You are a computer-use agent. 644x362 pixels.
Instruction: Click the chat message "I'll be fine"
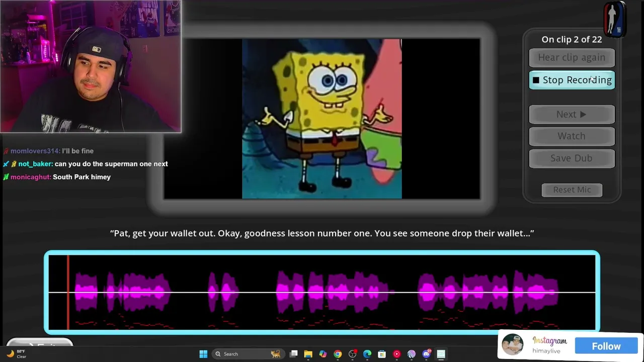coord(78,151)
